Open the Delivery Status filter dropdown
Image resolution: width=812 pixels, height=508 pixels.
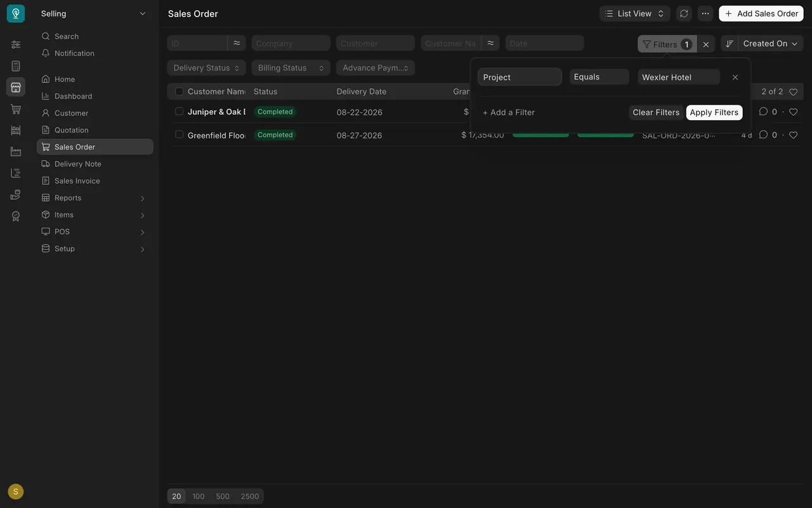pyautogui.click(x=207, y=68)
